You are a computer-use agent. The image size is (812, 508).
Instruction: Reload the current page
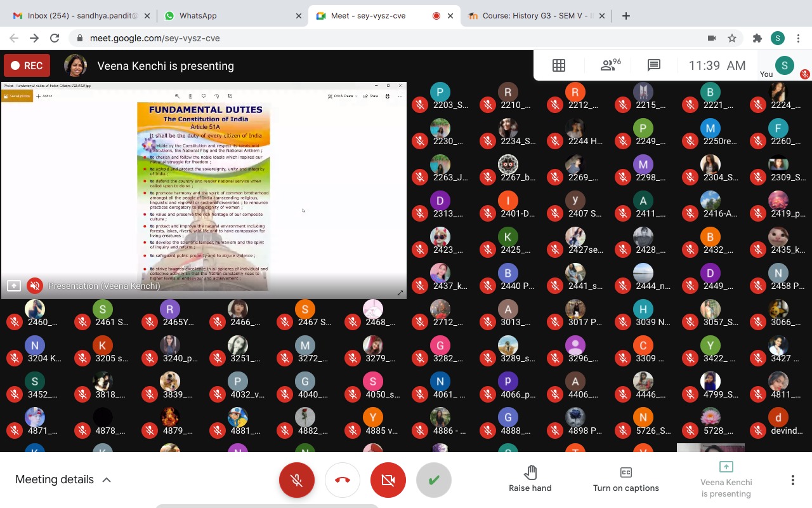(55, 38)
